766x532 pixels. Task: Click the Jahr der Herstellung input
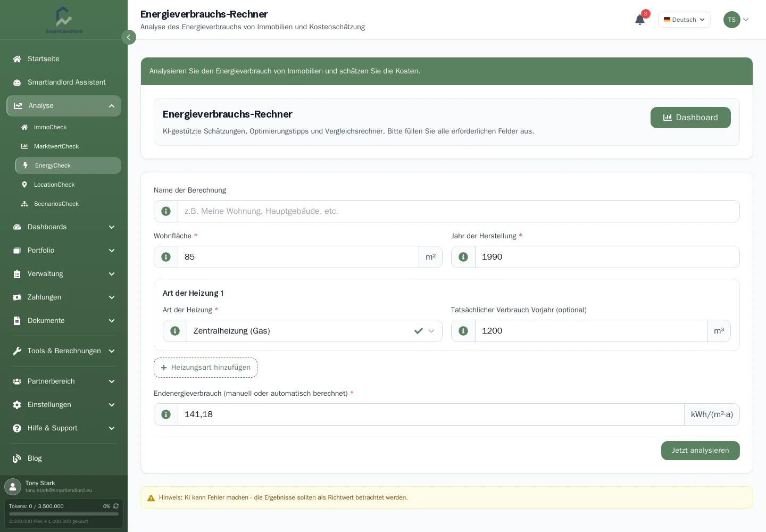[x=607, y=257]
